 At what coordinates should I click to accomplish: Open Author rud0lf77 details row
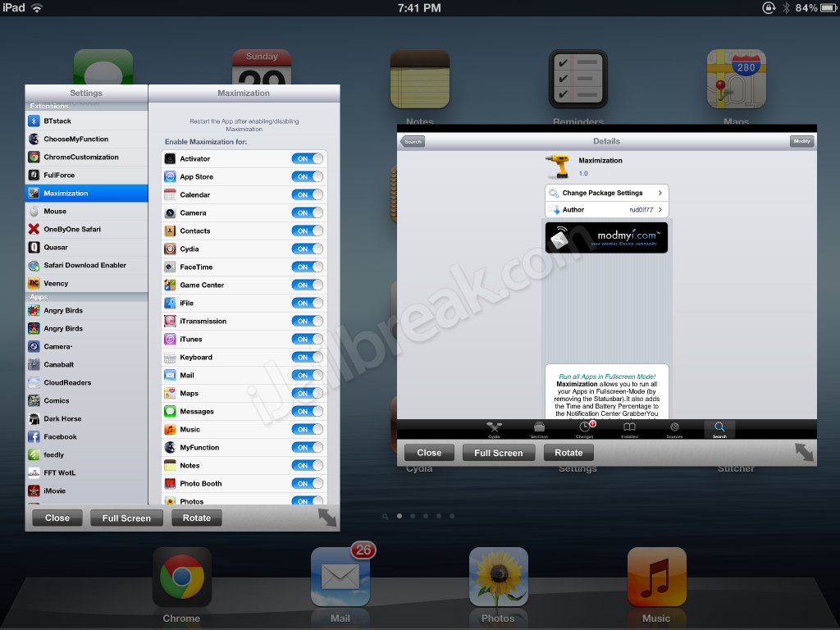pyautogui.click(x=606, y=209)
